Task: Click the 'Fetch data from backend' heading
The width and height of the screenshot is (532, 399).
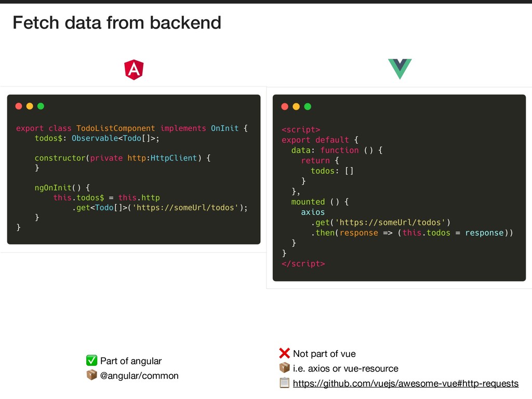Action: pyautogui.click(x=117, y=23)
